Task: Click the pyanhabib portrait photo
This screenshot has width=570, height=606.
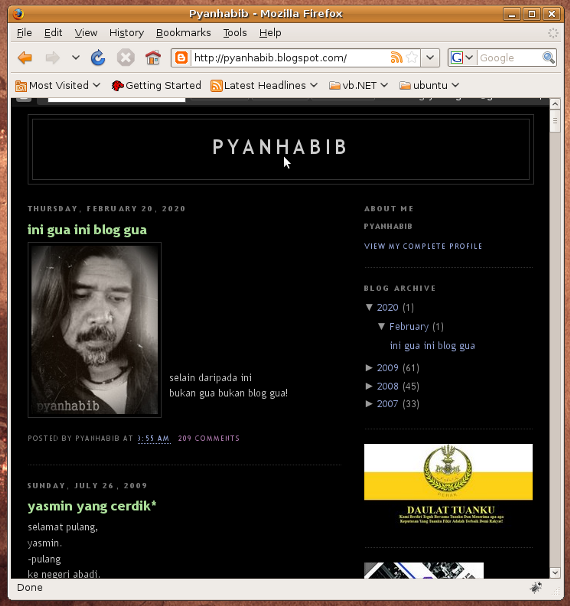Action: coord(95,330)
